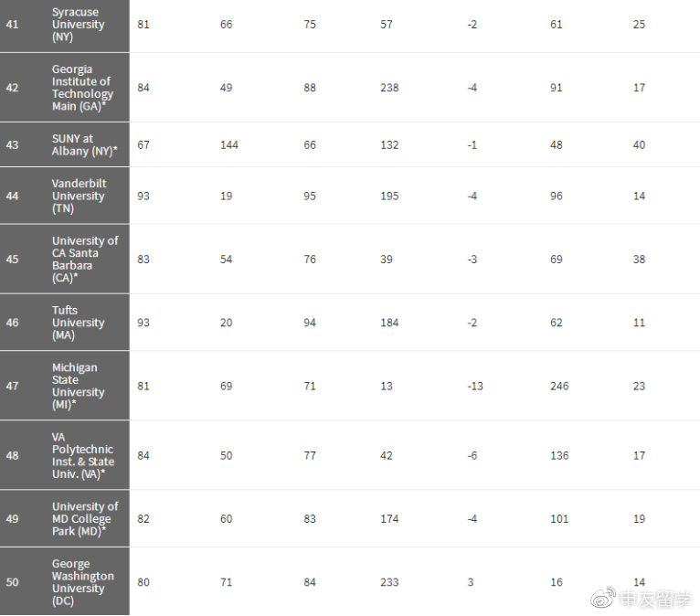Click the 申友留学 watermark text
The image size is (700, 616).
coord(656,599)
